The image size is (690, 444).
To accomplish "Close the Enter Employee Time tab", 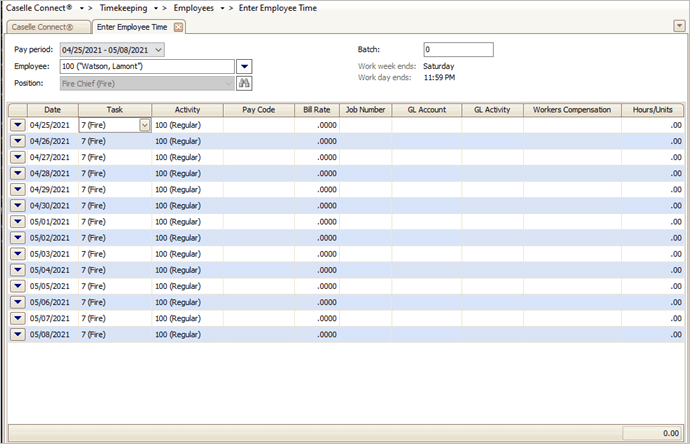I will (178, 26).
